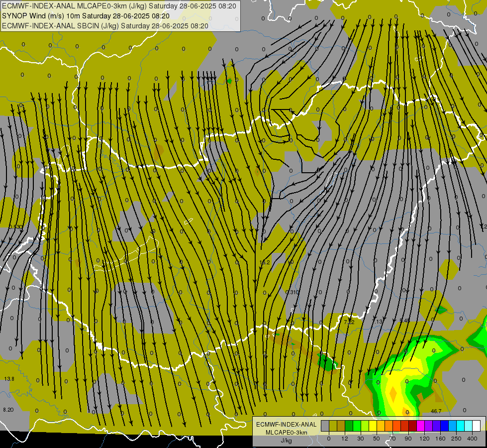The image size is (487, 448).
Task: Select the pure blue legend swatch
Action: pos(445,426)
